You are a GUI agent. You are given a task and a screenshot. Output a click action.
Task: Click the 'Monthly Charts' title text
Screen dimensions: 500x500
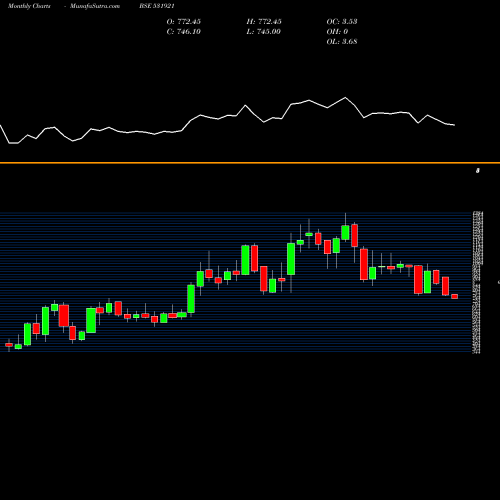point(29,6)
